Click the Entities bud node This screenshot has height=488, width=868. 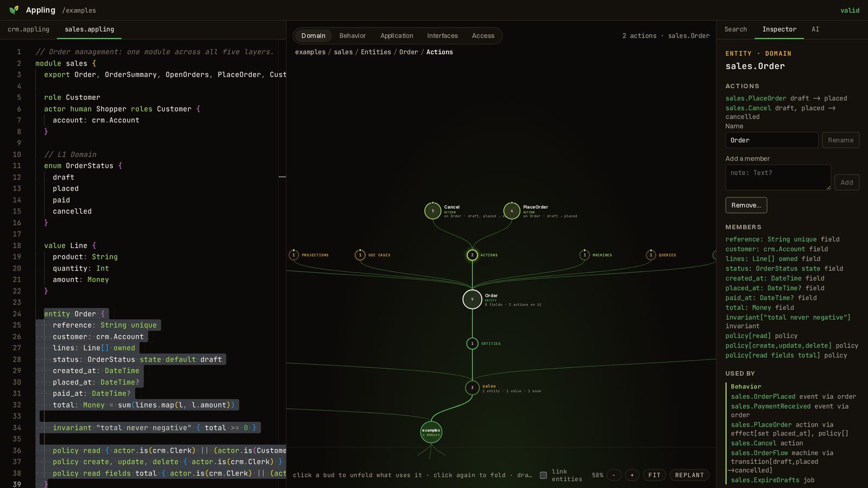pyautogui.click(x=473, y=343)
